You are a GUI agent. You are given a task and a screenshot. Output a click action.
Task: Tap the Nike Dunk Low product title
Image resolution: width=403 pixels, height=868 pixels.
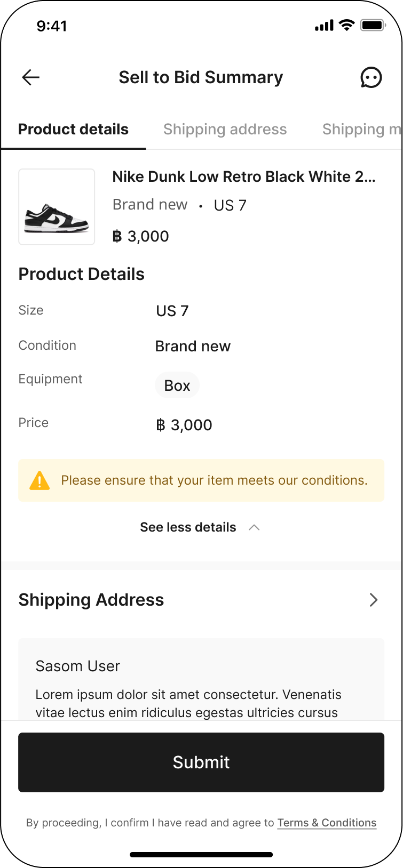coord(244,177)
